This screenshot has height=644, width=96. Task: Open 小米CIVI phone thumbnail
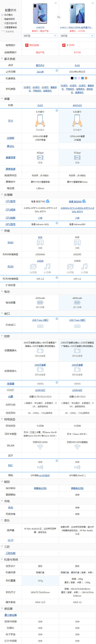click(x=40, y=13)
